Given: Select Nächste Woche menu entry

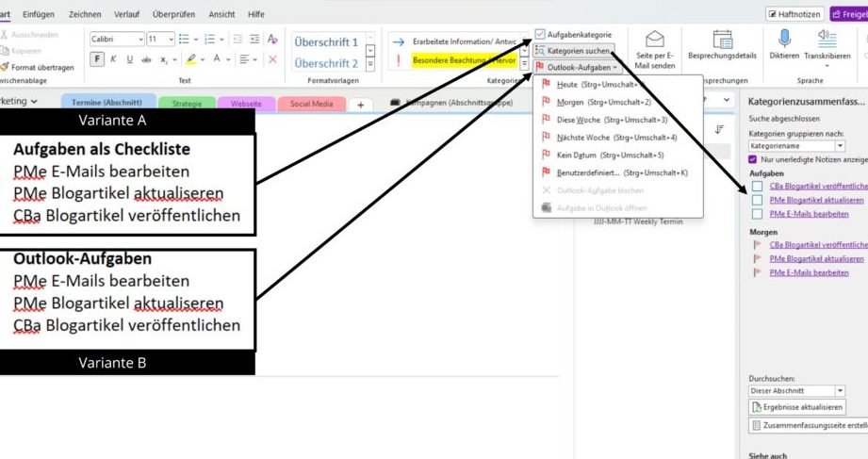Looking at the screenshot, I should coord(618,138).
